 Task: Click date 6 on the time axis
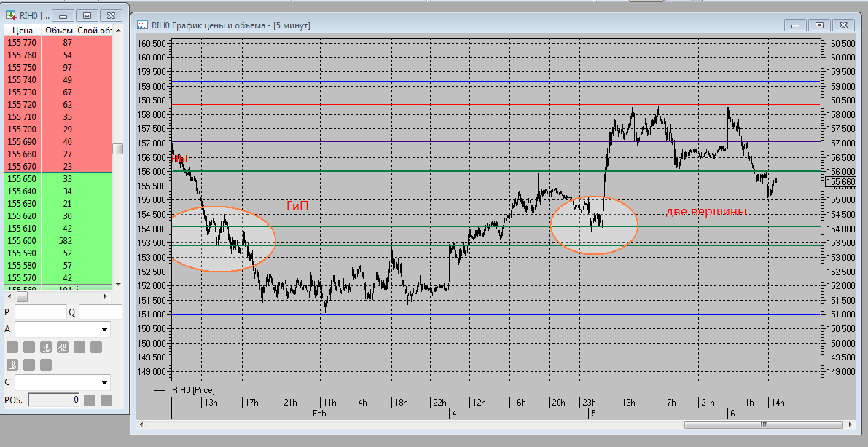click(x=732, y=414)
